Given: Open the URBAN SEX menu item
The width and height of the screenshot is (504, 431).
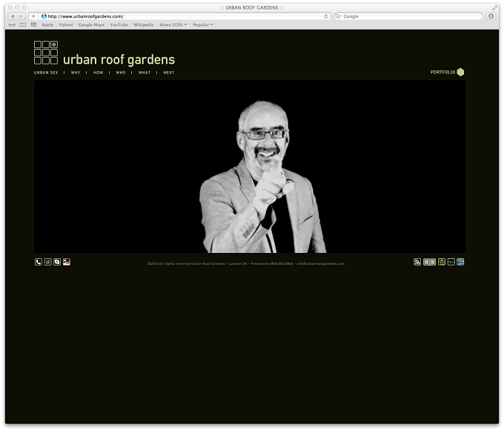Looking at the screenshot, I should click(x=46, y=73).
